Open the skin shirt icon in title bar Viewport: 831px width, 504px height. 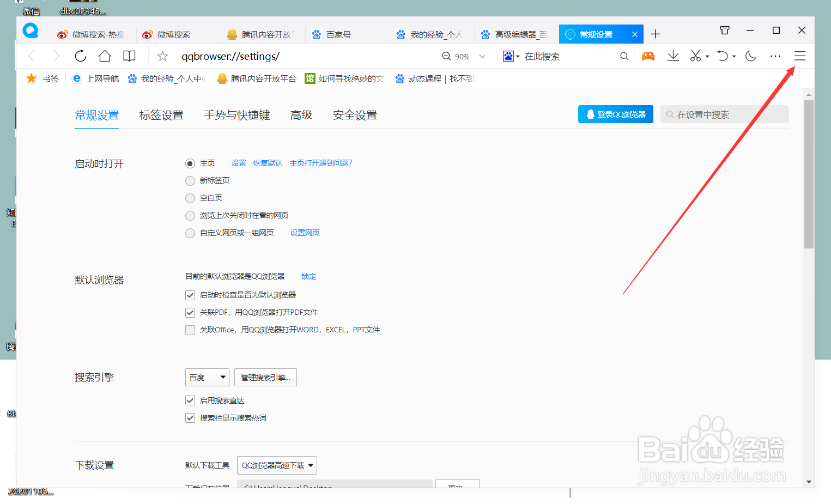click(x=725, y=31)
